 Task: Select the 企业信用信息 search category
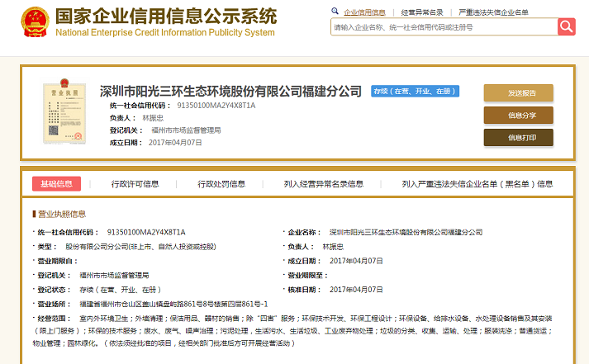364,12
